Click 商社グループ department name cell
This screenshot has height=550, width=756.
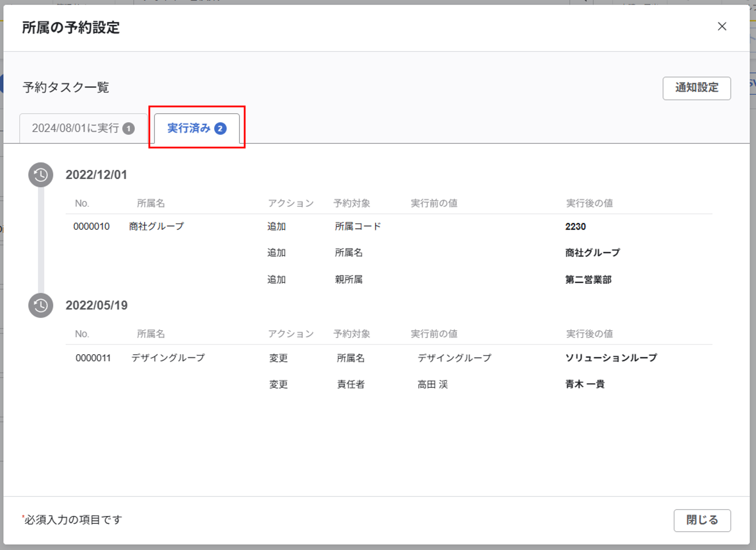point(156,226)
